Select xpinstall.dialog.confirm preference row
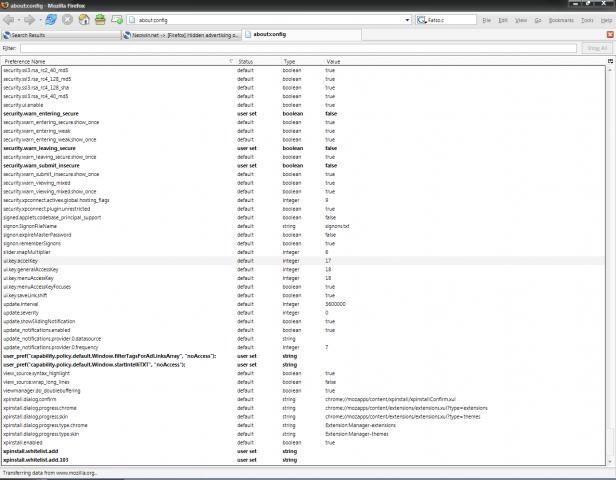Image resolution: width=616 pixels, height=480 pixels. pyautogui.click(x=303, y=399)
